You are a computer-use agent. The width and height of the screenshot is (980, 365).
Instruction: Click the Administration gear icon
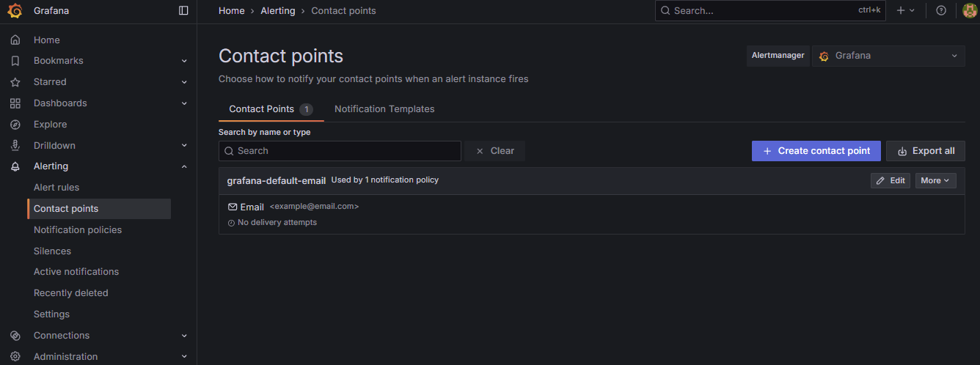[x=15, y=357]
